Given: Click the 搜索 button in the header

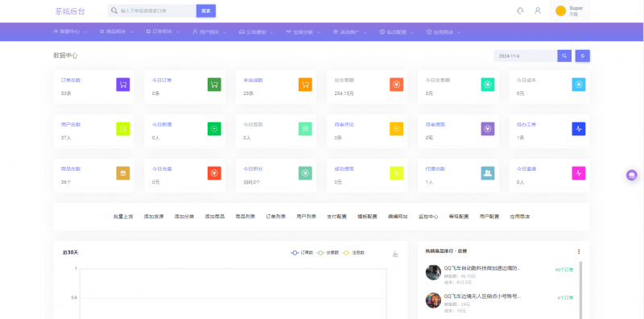Looking at the screenshot, I should click(x=206, y=10).
